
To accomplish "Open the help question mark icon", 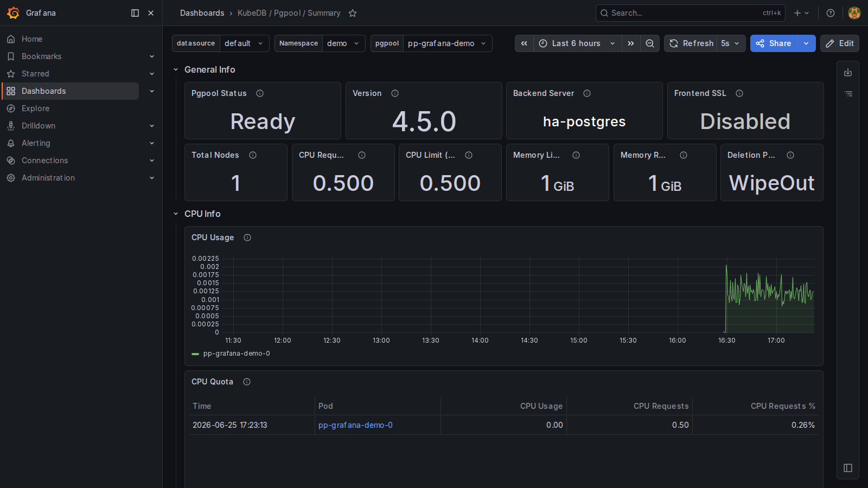I will [x=831, y=13].
